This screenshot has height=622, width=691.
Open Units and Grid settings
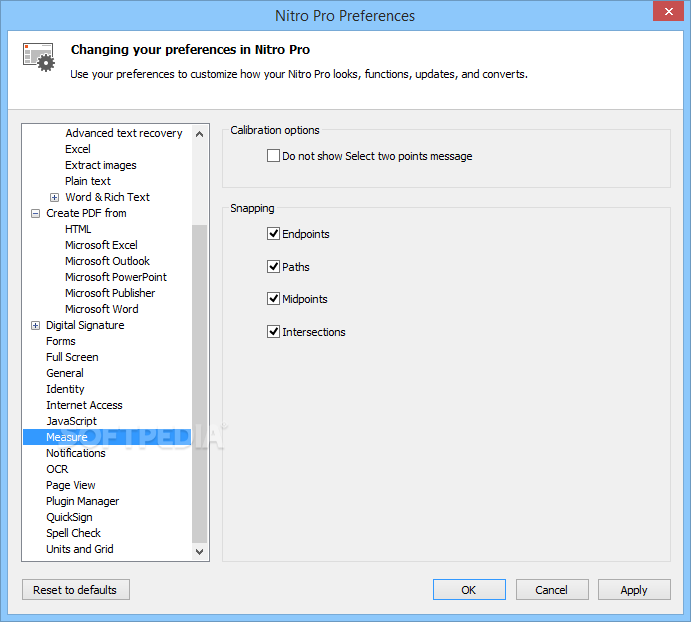click(x=80, y=549)
